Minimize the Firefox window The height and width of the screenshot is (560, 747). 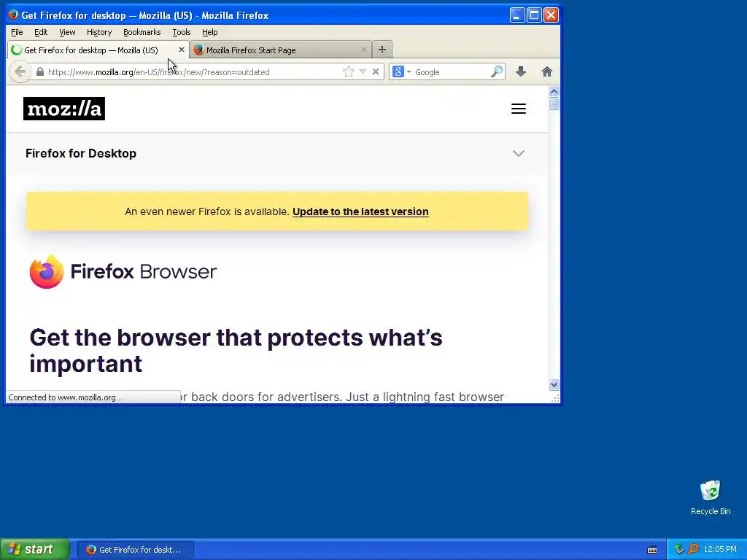pyautogui.click(x=517, y=15)
